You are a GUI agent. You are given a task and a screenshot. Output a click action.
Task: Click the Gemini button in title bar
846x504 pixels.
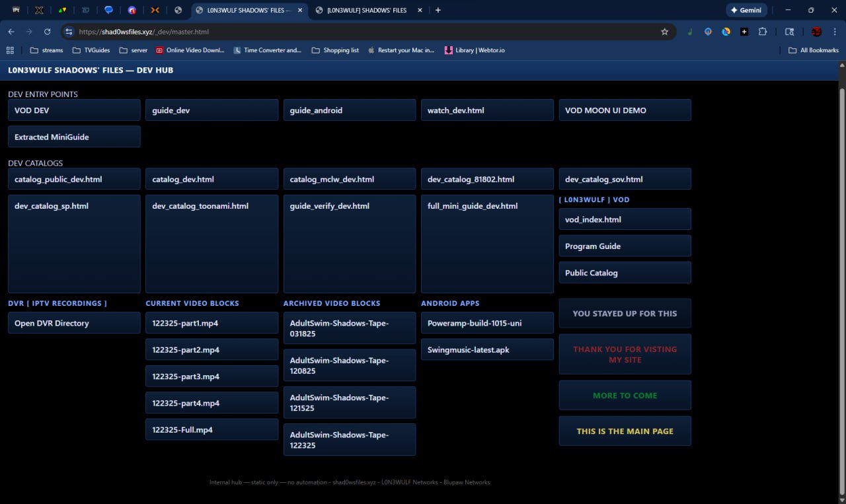[746, 10]
